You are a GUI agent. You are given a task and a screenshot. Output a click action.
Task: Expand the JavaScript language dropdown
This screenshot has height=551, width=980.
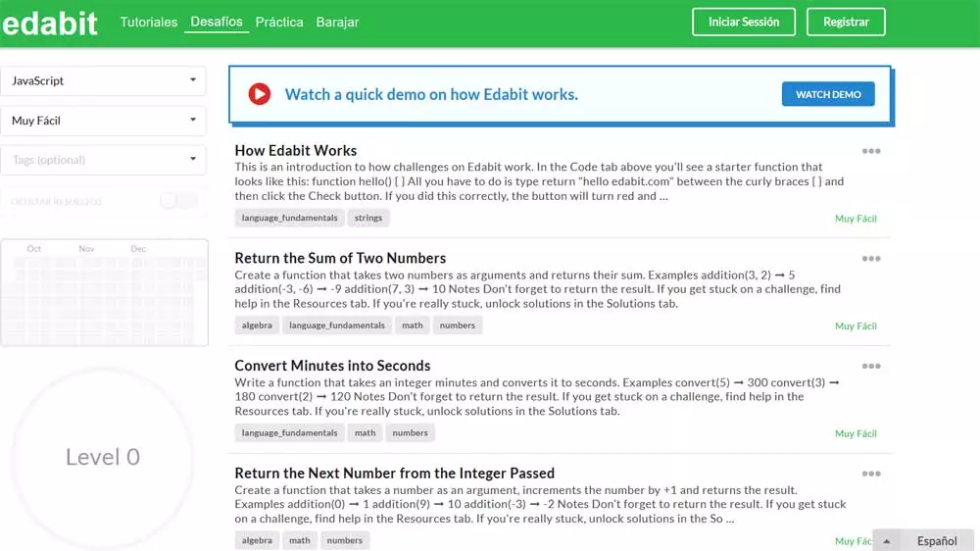coord(103,80)
